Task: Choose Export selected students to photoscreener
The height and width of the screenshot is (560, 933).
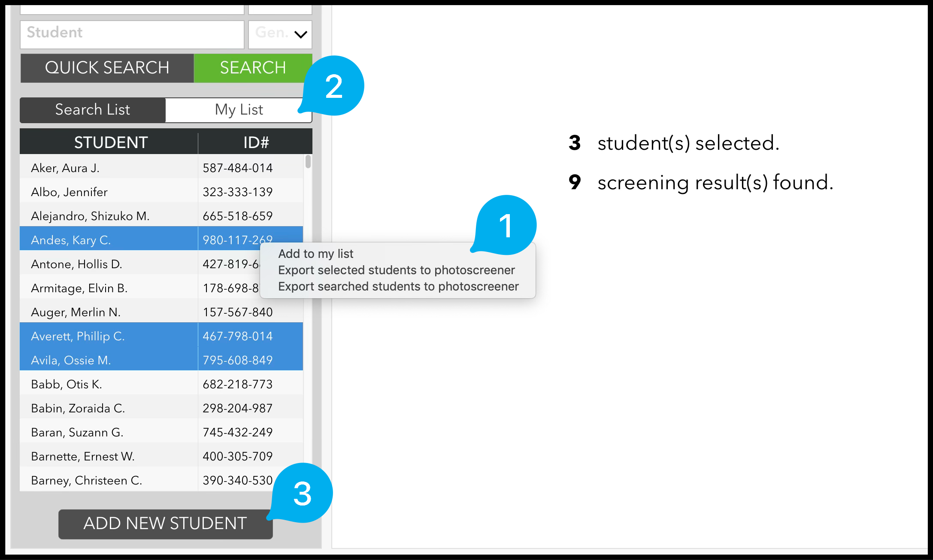Action: click(396, 270)
